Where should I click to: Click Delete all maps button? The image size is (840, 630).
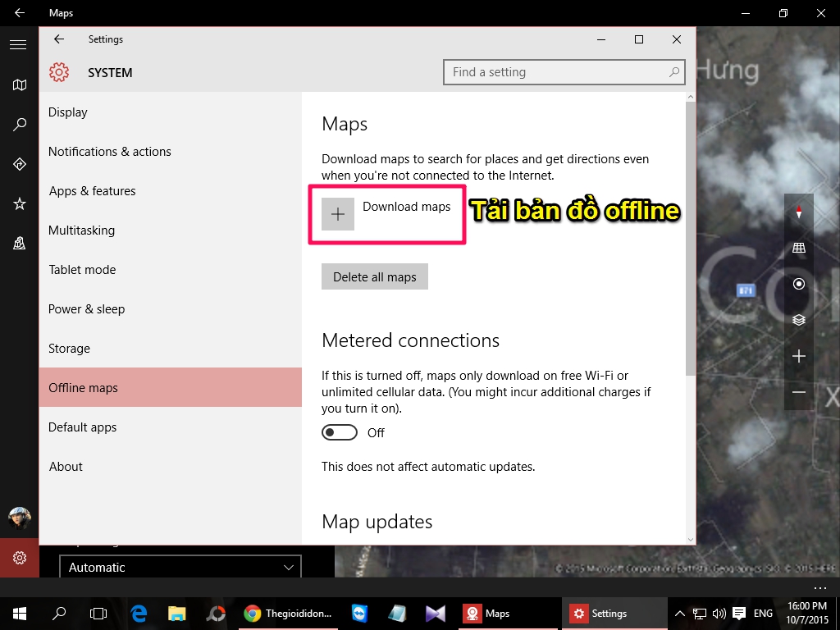pyautogui.click(x=374, y=276)
